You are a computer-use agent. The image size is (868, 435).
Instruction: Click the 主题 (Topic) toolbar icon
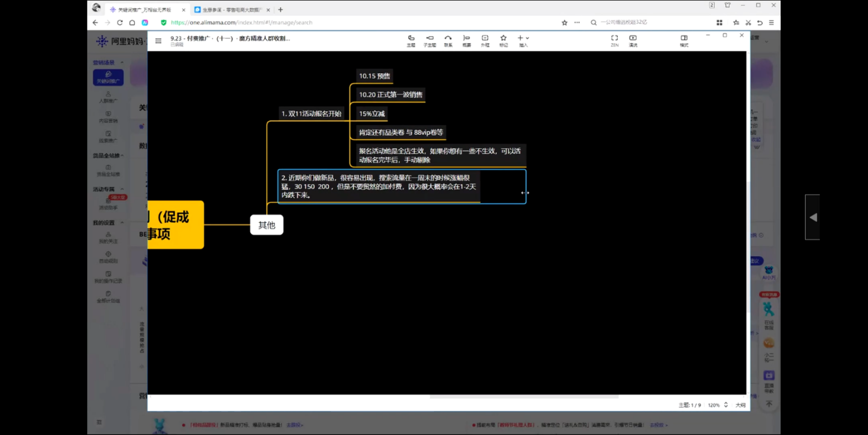pos(411,40)
